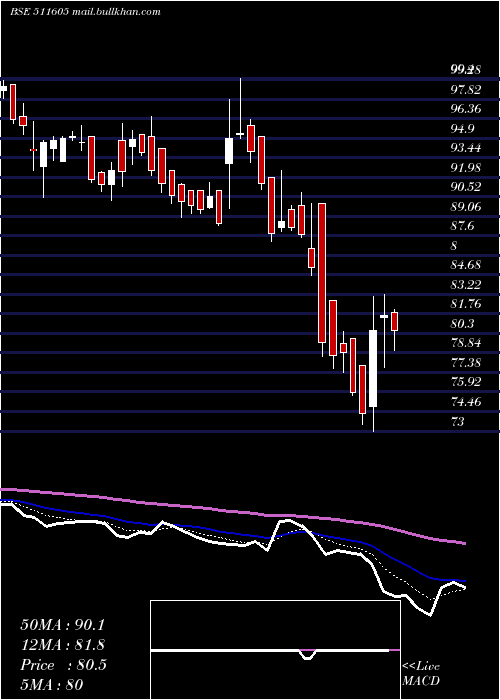Select the 78.84 price axis label
The width and height of the screenshot is (500, 700).
[466, 343]
